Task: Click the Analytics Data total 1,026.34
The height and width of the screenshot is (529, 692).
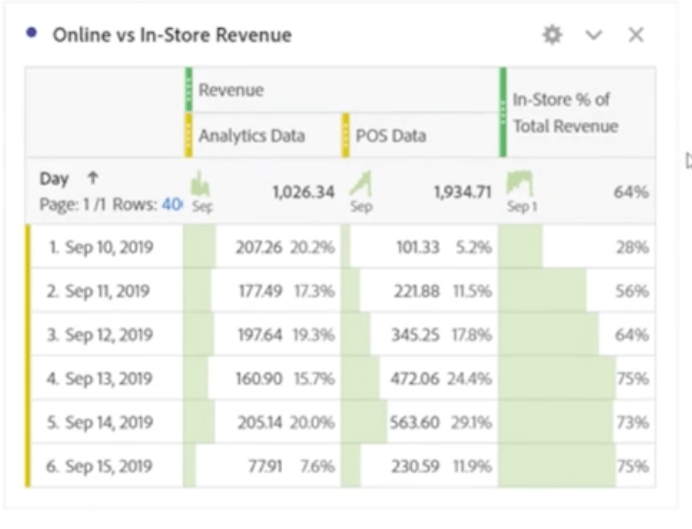Action: coord(304,192)
